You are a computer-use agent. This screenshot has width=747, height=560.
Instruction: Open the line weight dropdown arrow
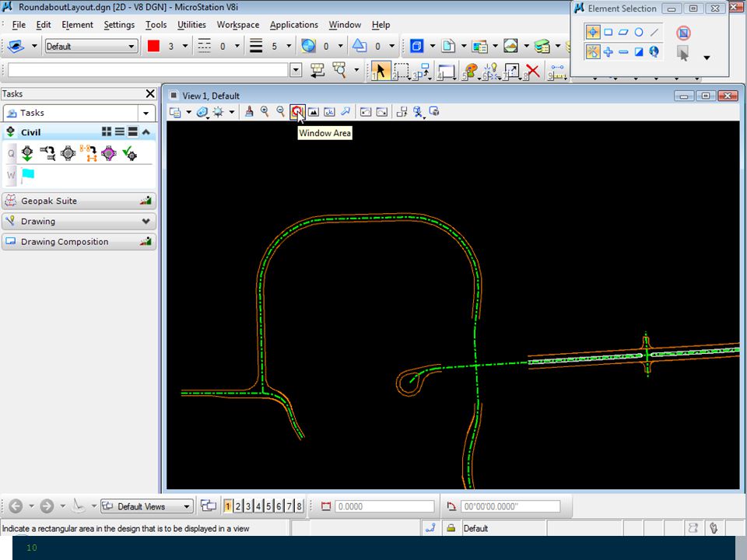click(x=289, y=46)
